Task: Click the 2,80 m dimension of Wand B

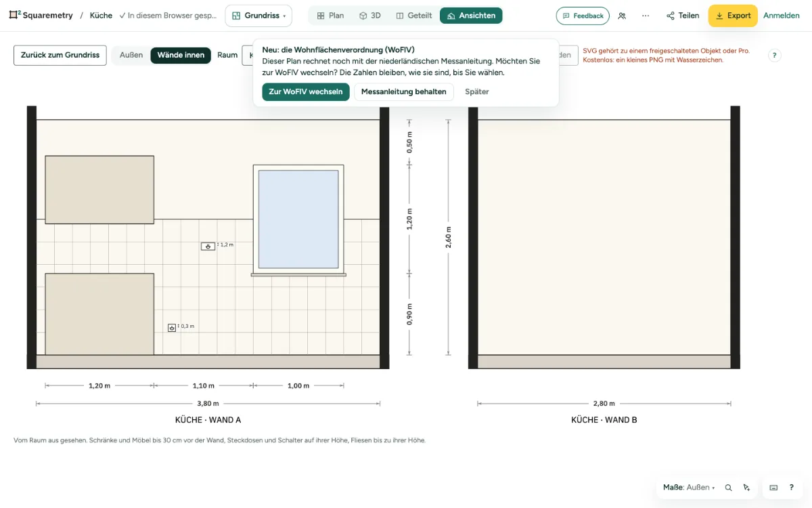Action: pyautogui.click(x=604, y=404)
